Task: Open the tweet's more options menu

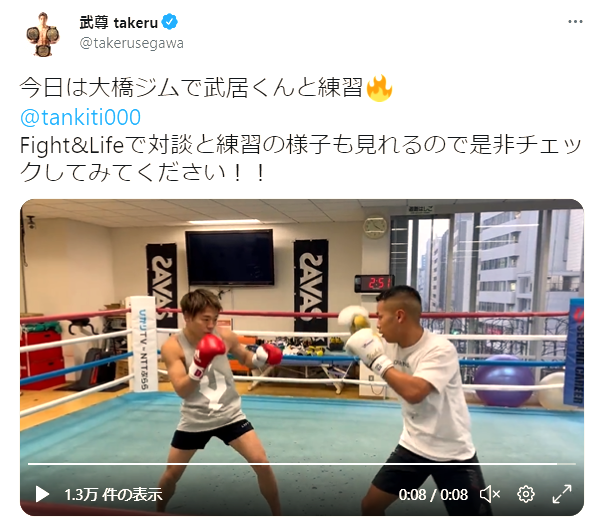Action: point(575,22)
